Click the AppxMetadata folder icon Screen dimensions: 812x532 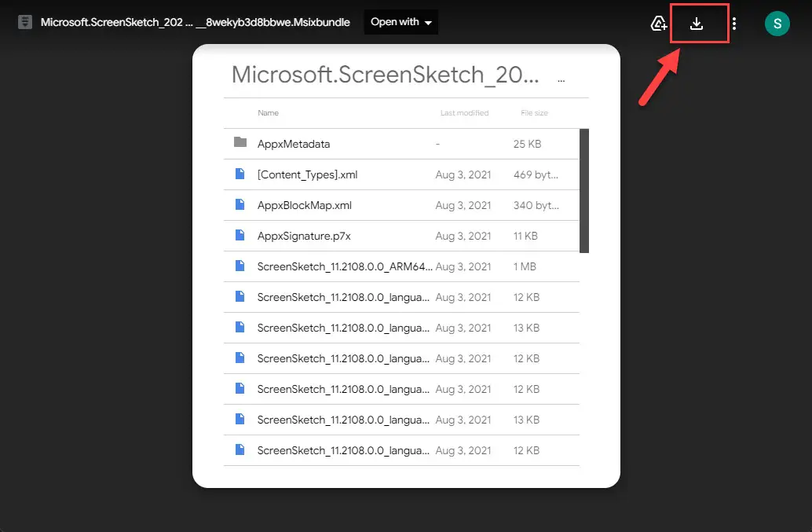pyautogui.click(x=240, y=143)
